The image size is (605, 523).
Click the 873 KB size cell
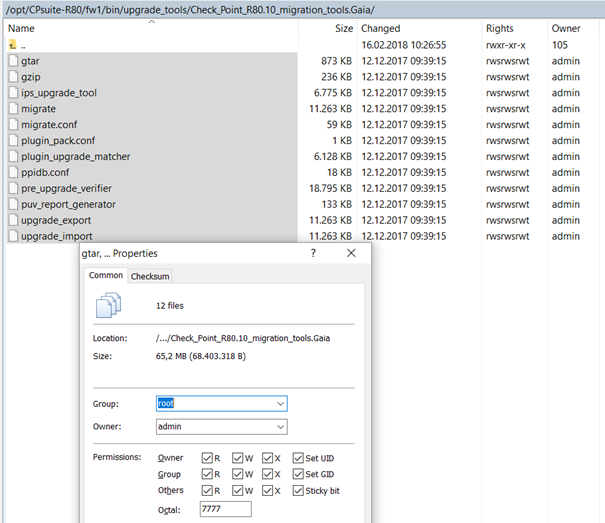click(x=336, y=61)
